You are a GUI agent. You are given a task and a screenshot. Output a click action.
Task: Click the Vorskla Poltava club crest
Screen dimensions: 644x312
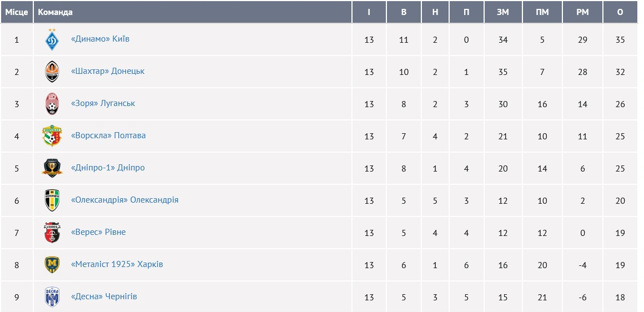[52, 136]
